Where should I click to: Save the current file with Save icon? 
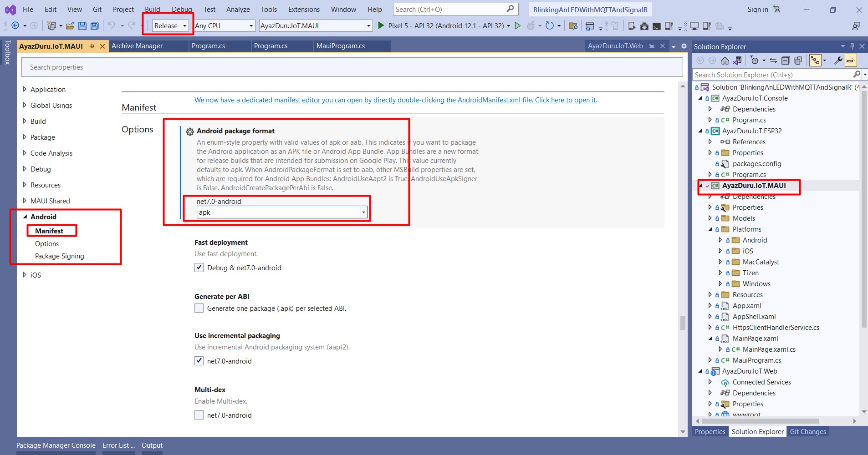click(82, 26)
